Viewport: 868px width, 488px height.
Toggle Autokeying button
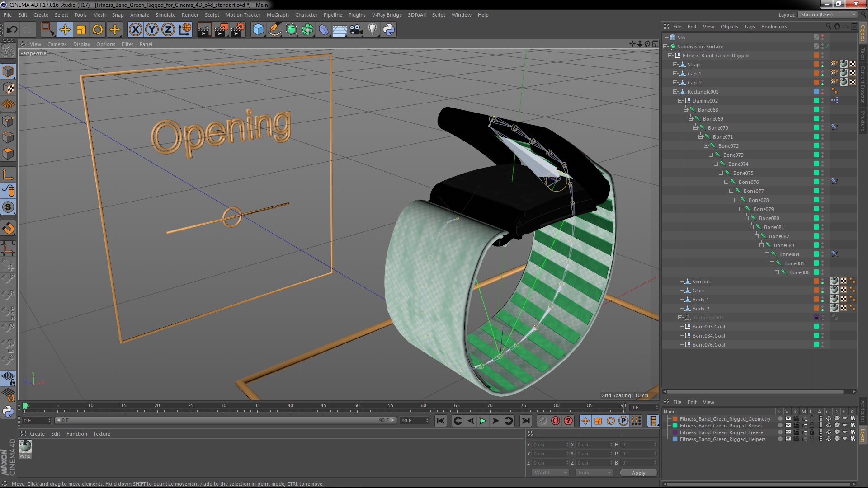coord(556,421)
